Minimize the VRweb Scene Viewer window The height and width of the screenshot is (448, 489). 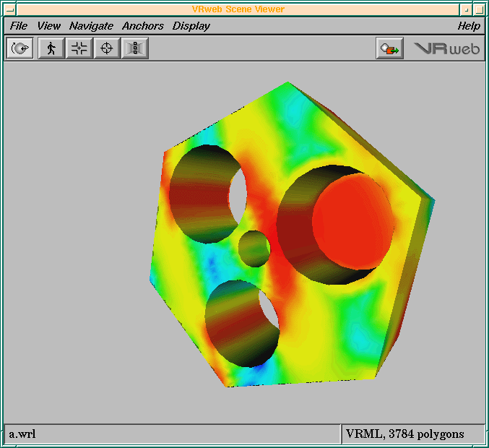coord(467,9)
